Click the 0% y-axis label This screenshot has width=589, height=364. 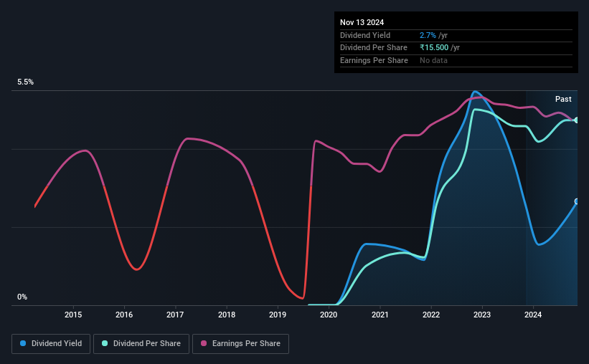click(x=22, y=297)
